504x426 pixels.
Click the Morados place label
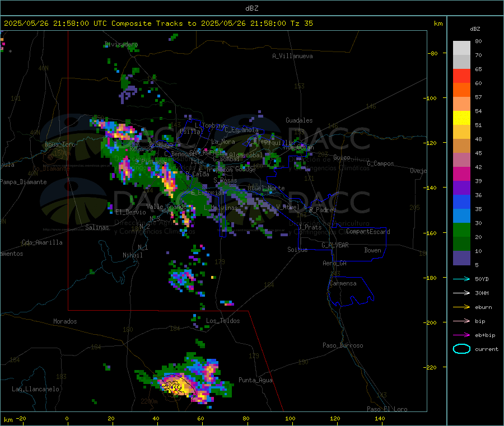point(66,321)
